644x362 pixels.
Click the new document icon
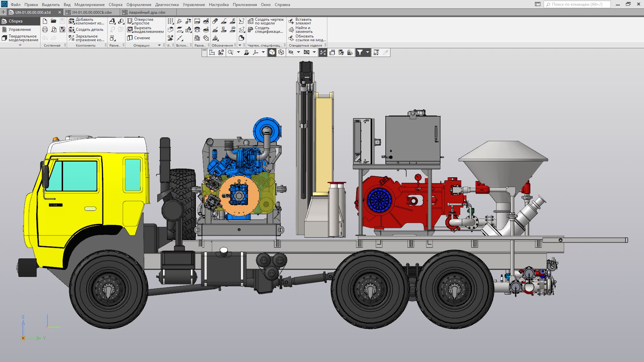(x=45, y=21)
